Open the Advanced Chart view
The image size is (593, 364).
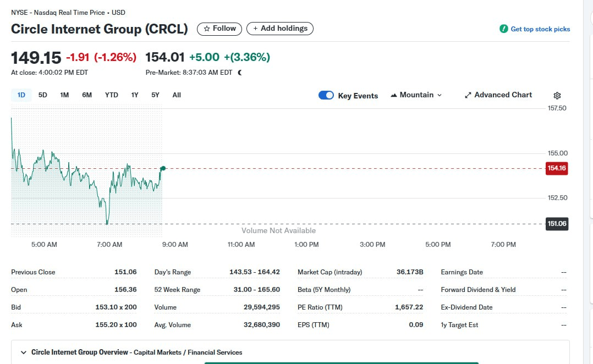click(498, 95)
